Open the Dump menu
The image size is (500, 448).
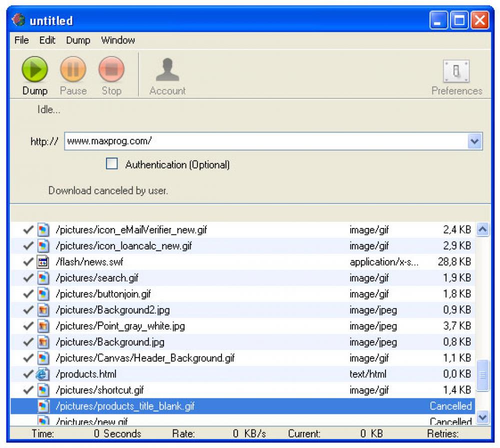click(x=78, y=40)
